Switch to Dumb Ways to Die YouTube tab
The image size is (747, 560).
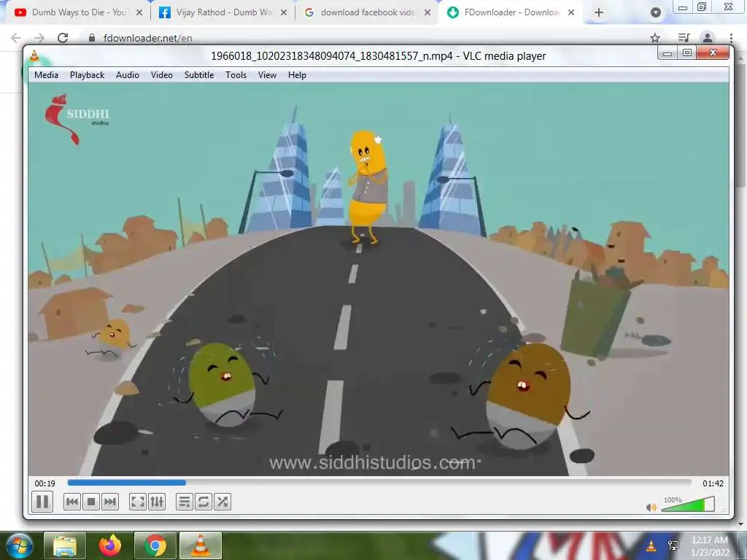(79, 12)
